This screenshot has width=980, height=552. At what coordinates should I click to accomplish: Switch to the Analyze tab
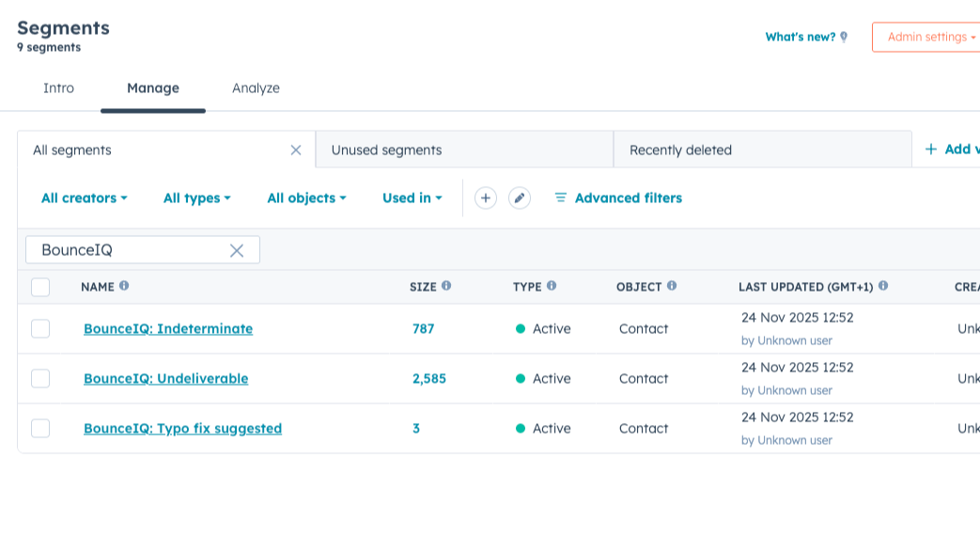coord(256,88)
